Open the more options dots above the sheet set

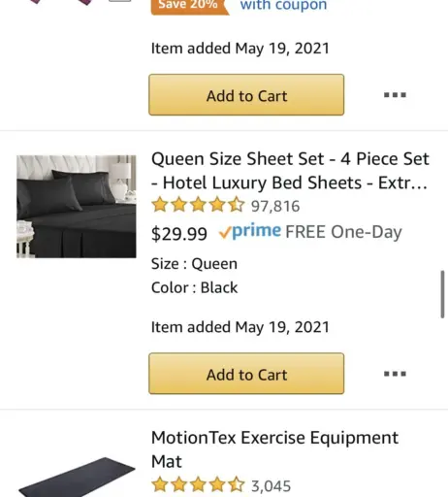click(x=395, y=95)
